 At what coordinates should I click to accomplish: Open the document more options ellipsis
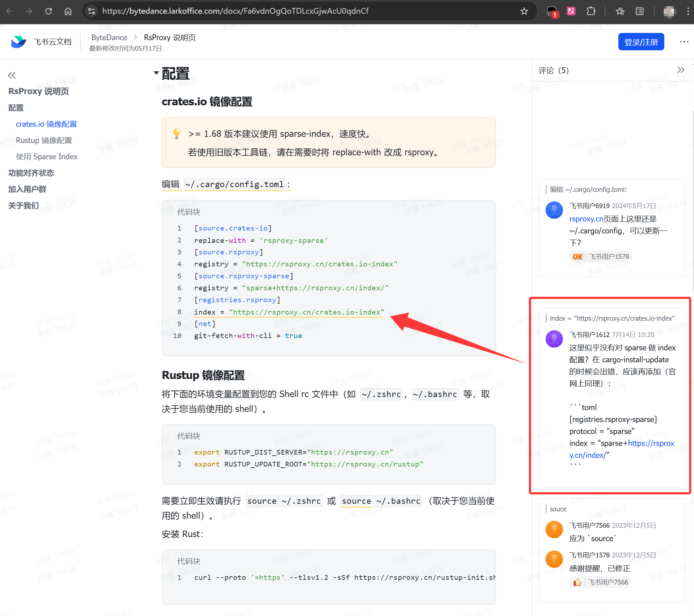684,42
